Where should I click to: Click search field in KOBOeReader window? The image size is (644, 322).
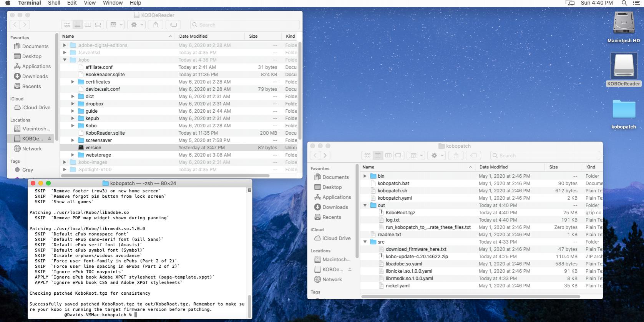[245, 25]
